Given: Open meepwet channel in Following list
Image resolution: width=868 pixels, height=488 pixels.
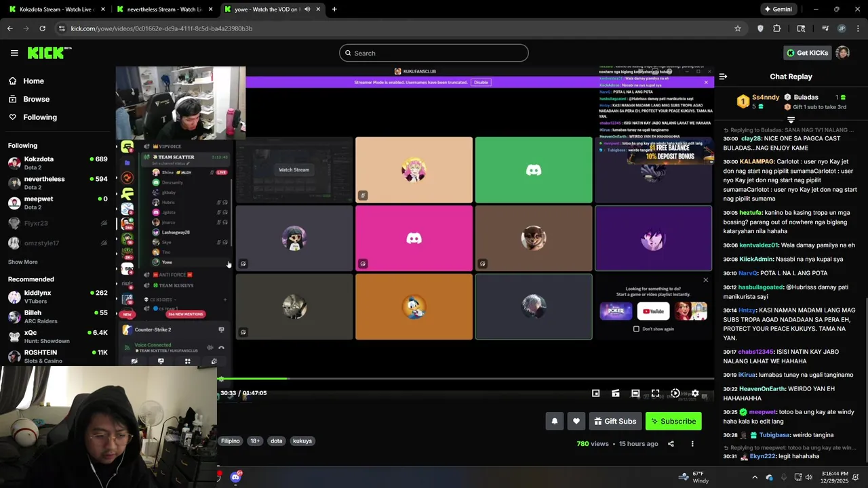Looking at the screenshot, I should coord(58,203).
